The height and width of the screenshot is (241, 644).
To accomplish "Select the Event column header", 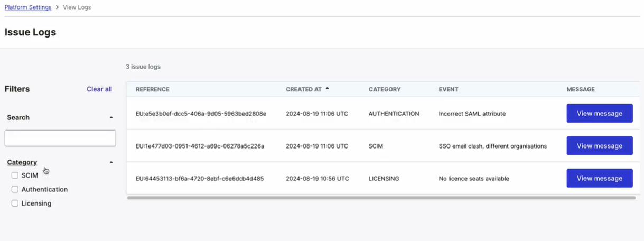I will click(449, 89).
